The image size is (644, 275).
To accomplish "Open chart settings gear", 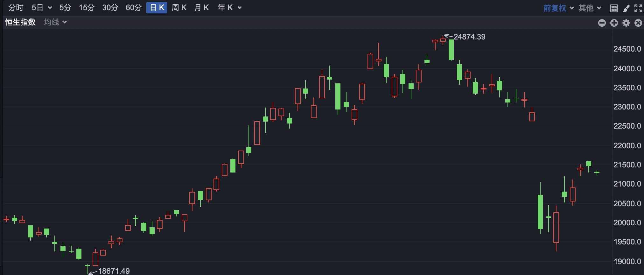I will 626,23.
